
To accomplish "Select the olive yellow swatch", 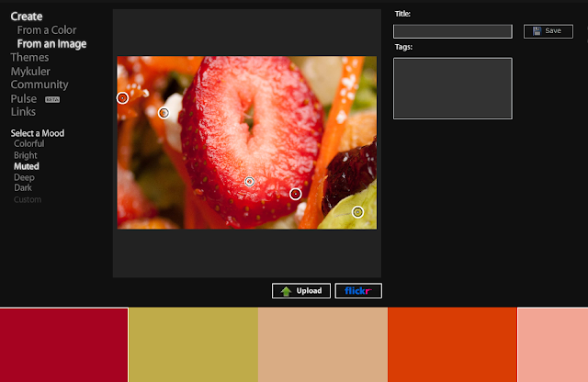I will tap(194, 345).
